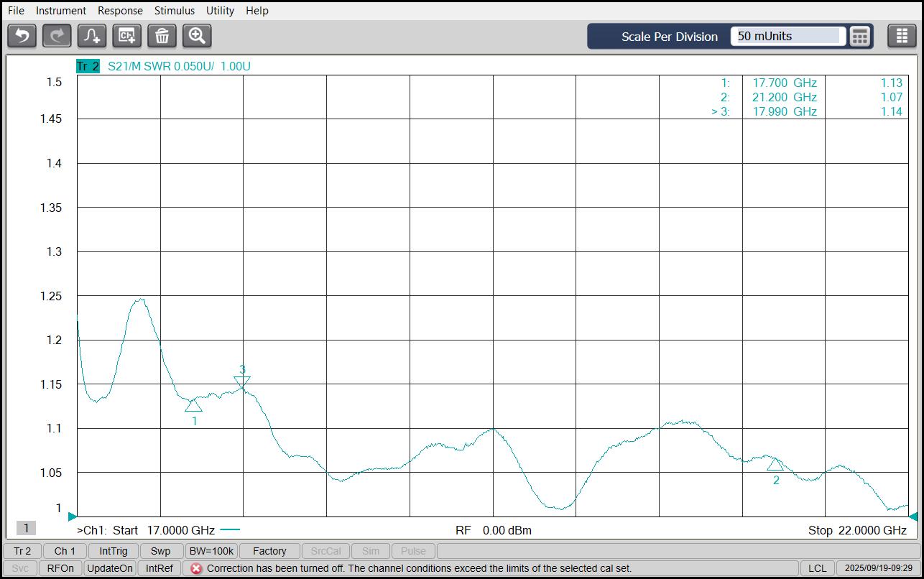924x579 pixels.
Task: Click the Add Trace icon
Action: coord(91,36)
